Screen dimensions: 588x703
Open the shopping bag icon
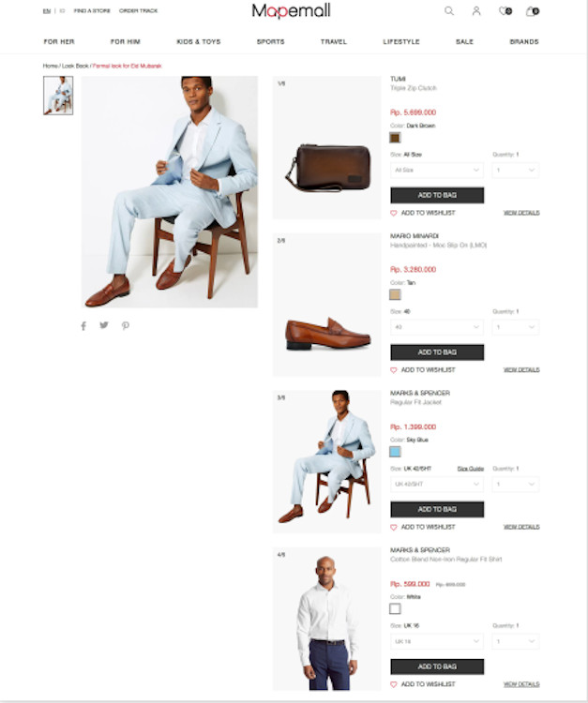533,10
